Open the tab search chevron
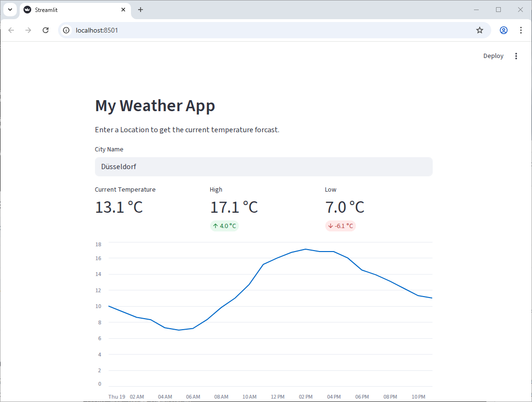The image size is (532, 402). coord(10,10)
